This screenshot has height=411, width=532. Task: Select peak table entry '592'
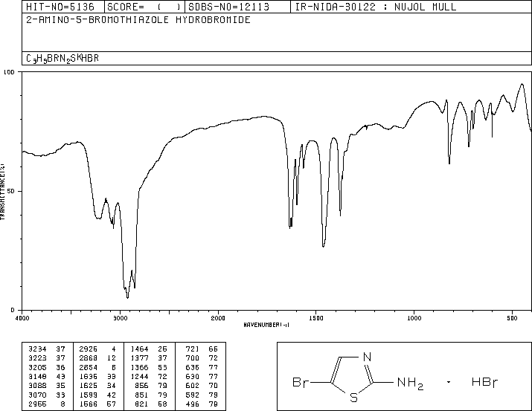pos(193,395)
